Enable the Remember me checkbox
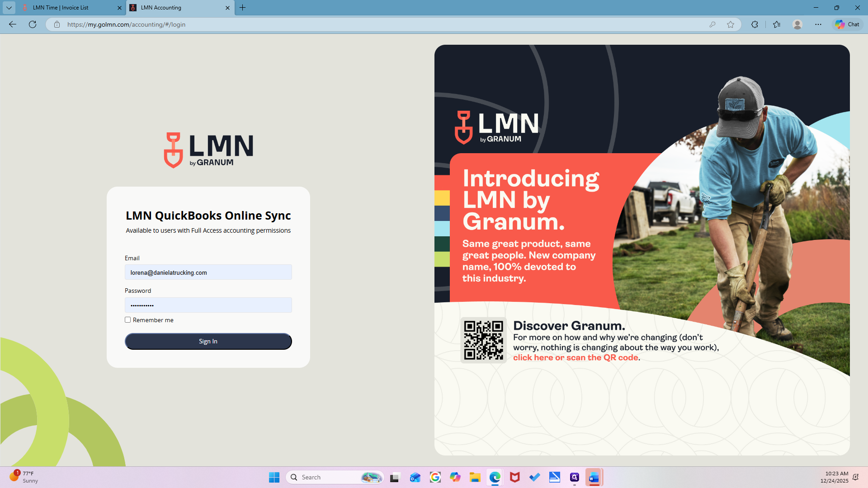Viewport: 868px width, 488px height. (128, 320)
